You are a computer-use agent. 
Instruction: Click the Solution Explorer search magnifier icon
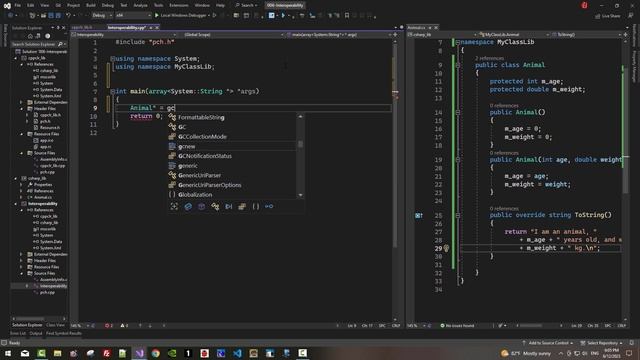[x=60, y=44]
